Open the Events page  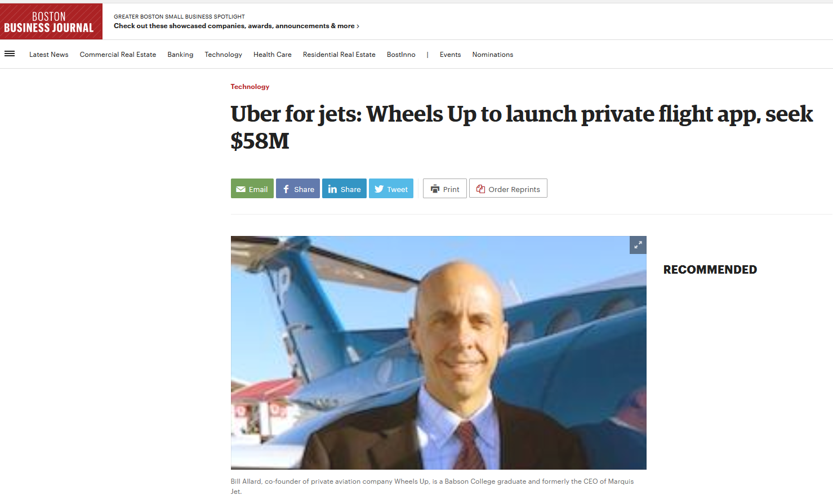[450, 55]
